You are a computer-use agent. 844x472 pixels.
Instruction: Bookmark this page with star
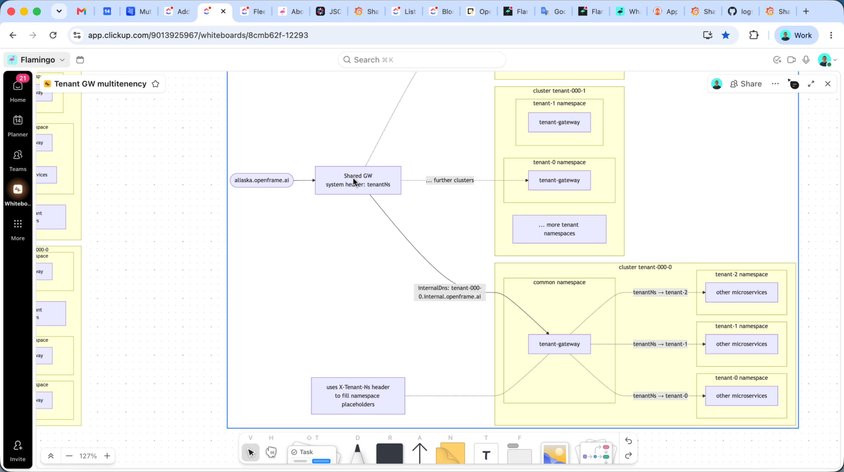pos(726,35)
